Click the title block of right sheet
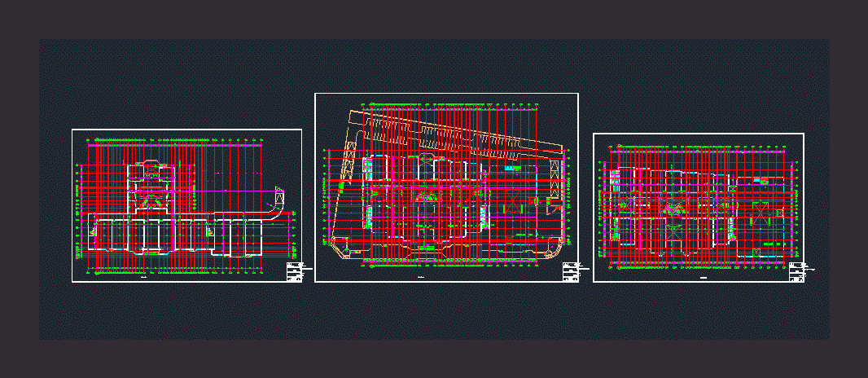The width and height of the screenshot is (868, 378). [x=797, y=273]
